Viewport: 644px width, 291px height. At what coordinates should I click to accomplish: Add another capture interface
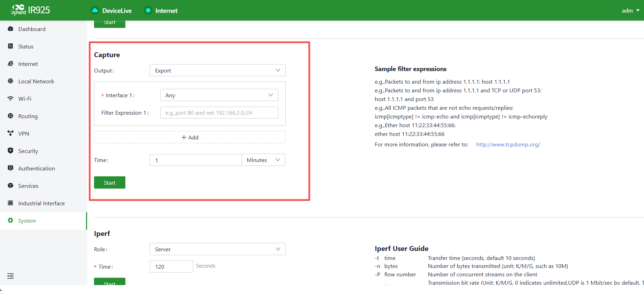point(190,137)
